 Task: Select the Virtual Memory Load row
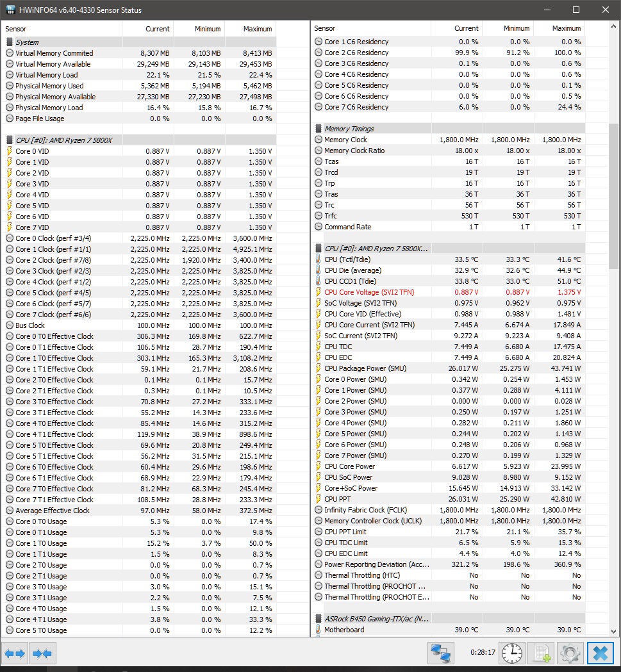click(x=139, y=74)
